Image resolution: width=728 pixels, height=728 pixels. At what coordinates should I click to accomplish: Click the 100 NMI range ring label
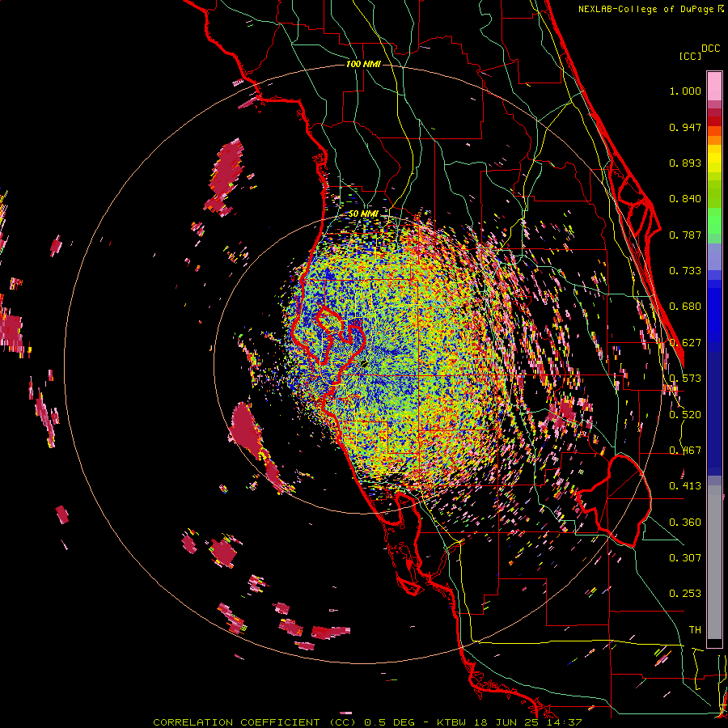pyautogui.click(x=363, y=64)
